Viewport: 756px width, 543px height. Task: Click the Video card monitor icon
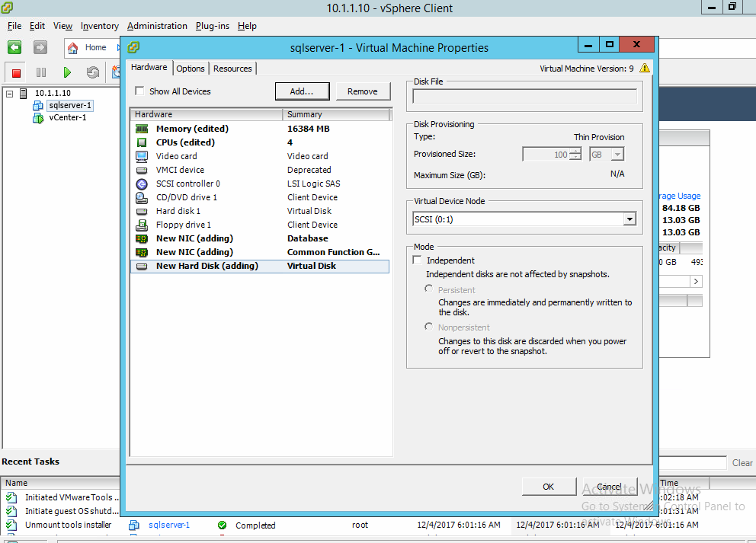[142, 156]
